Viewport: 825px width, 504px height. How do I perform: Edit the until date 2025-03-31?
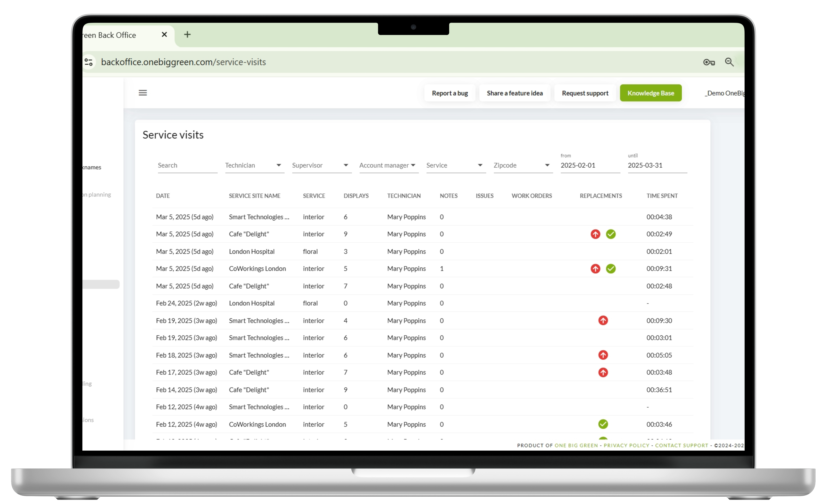(x=657, y=165)
